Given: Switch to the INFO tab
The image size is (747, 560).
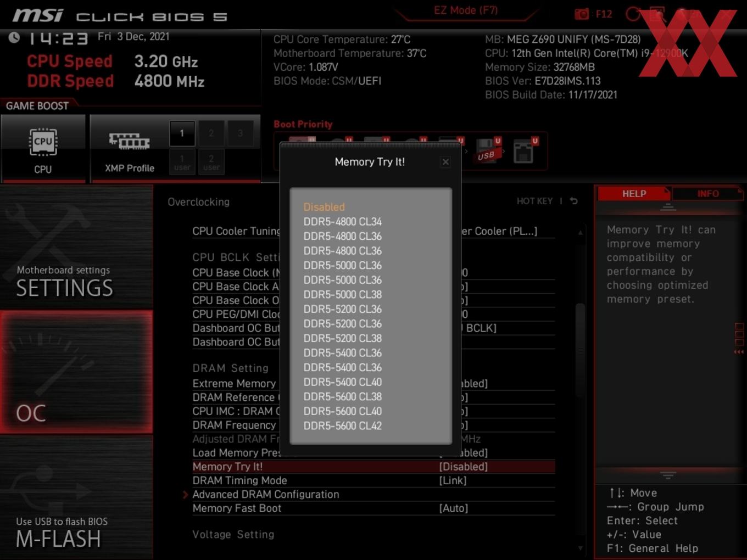Looking at the screenshot, I should [708, 194].
